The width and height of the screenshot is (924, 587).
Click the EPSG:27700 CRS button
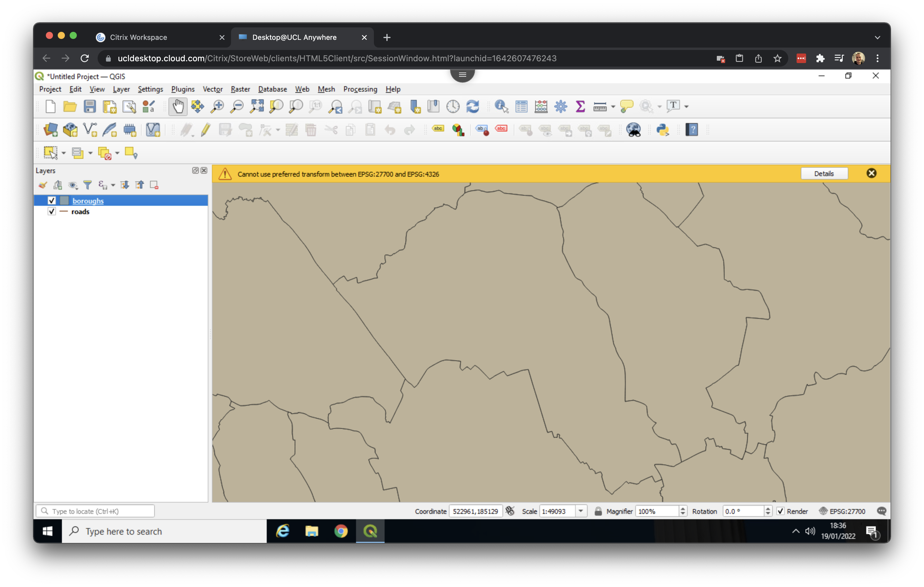843,511
